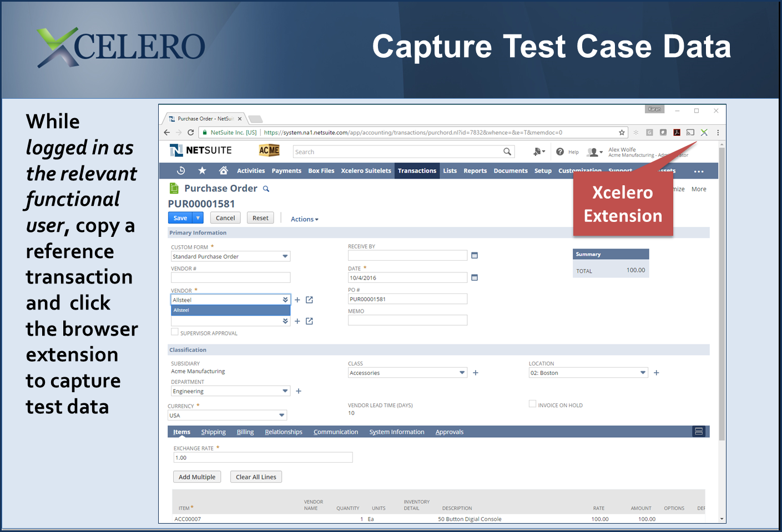Click the Clear All Lines button

[256, 477]
